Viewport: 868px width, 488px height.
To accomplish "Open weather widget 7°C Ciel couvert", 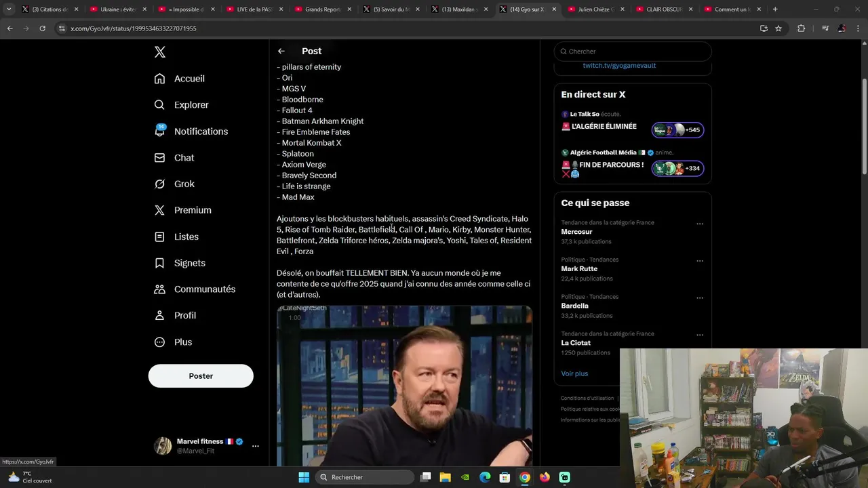I will pyautogui.click(x=28, y=477).
